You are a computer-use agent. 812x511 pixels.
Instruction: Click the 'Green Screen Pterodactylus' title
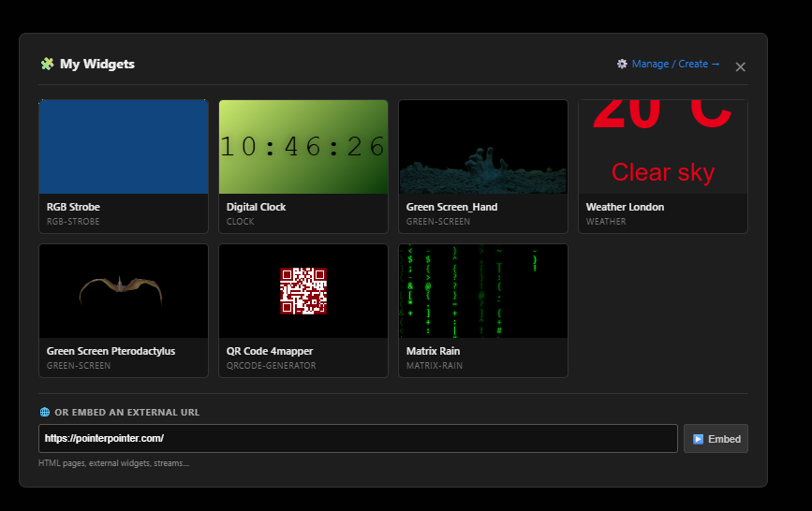coord(111,351)
